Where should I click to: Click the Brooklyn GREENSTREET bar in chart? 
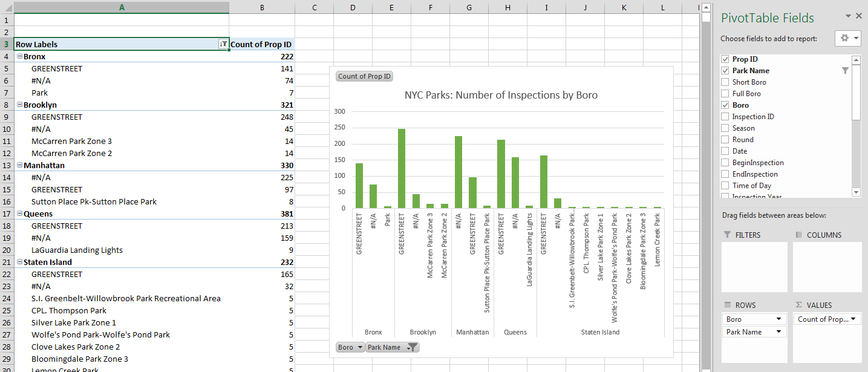(402, 168)
